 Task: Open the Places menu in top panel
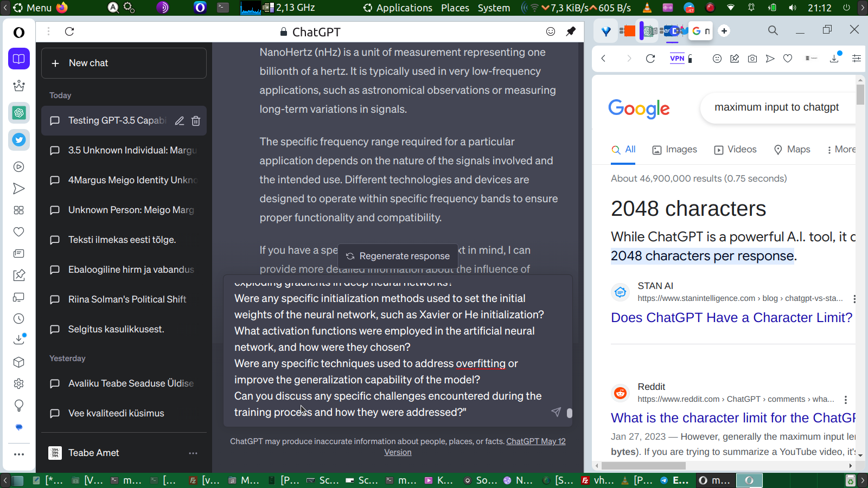(x=455, y=8)
